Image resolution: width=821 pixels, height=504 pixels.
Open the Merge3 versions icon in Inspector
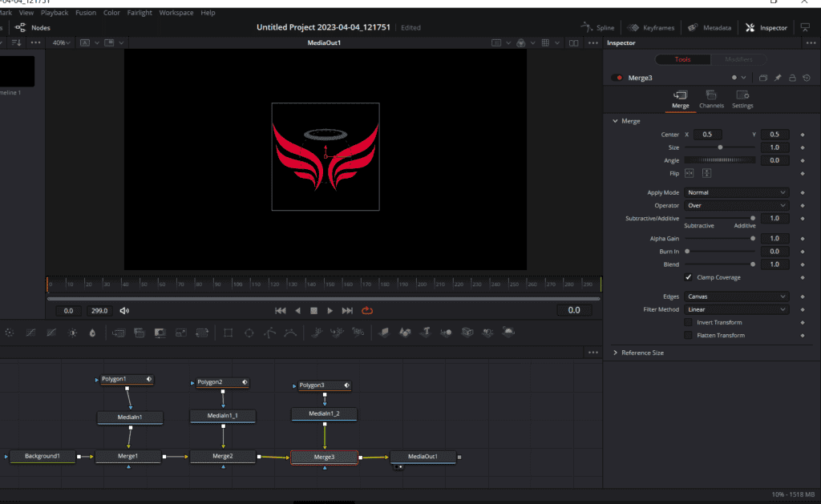pyautogui.click(x=763, y=78)
